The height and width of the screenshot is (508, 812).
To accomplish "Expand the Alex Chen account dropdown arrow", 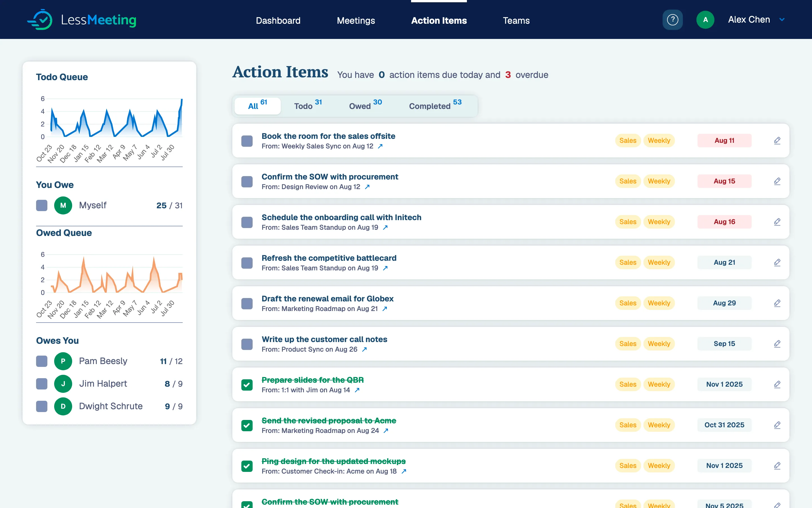I will tap(782, 20).
